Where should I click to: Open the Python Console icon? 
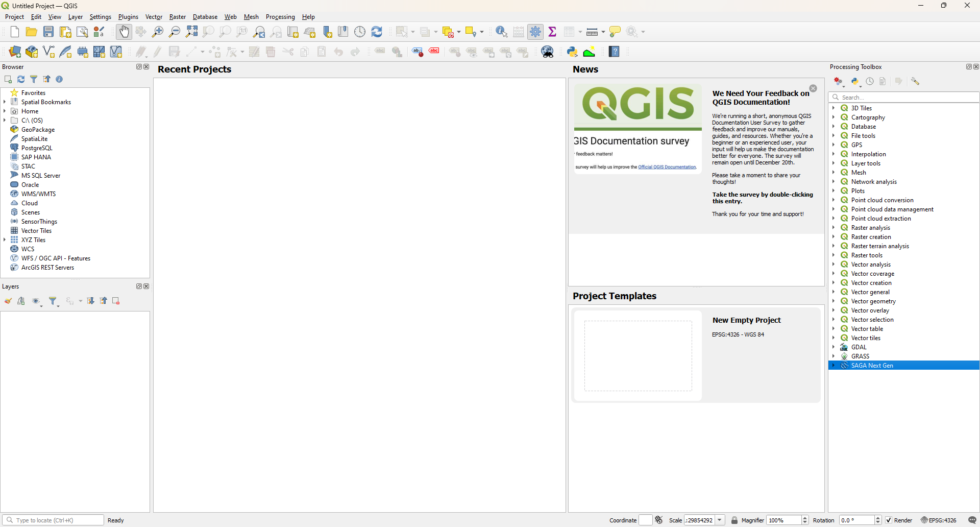pos(572,52)
